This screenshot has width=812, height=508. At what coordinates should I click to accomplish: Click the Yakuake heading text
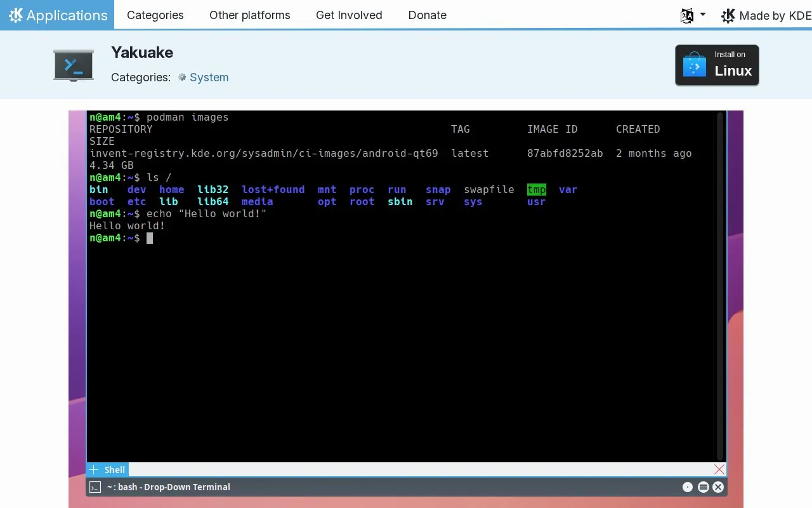click(x=142, y=52)
